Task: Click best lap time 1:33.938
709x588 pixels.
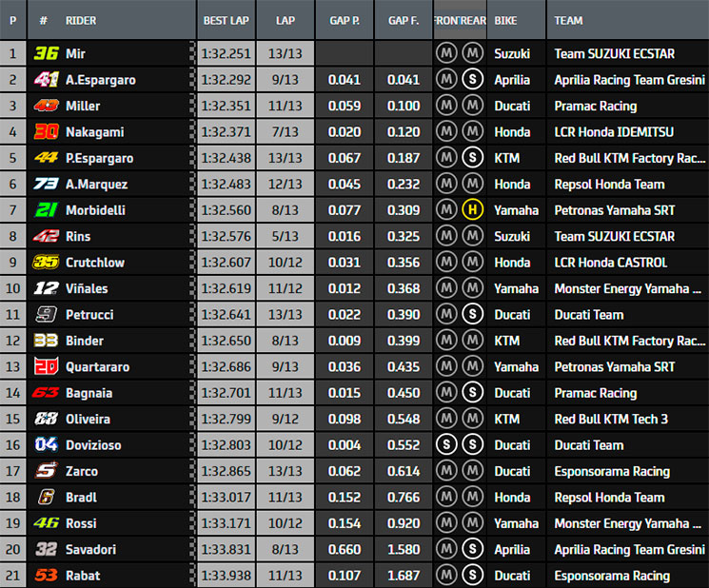Action: tap(226, 576)
